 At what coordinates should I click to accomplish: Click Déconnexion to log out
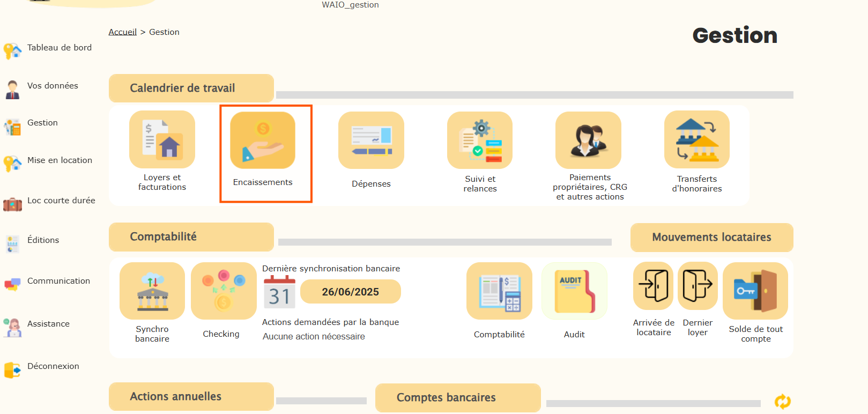click(x=53, y=366)
